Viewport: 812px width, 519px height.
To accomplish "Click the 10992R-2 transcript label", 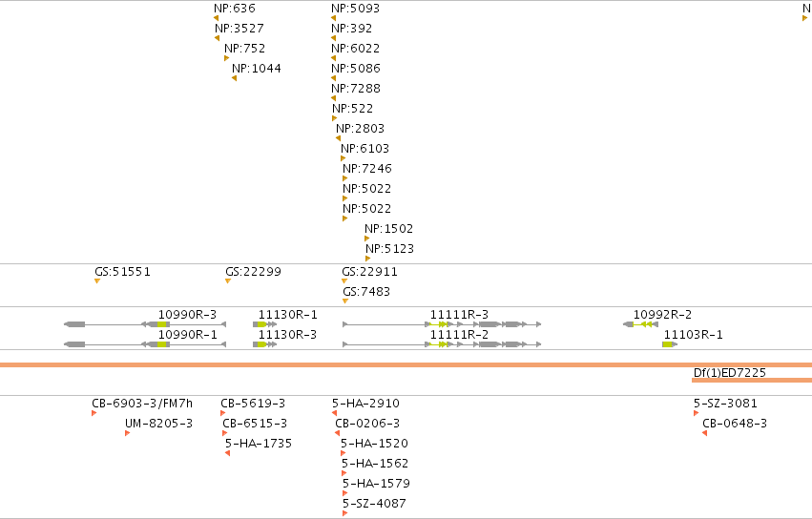I will pyautogui.click(x=663, y=315).
